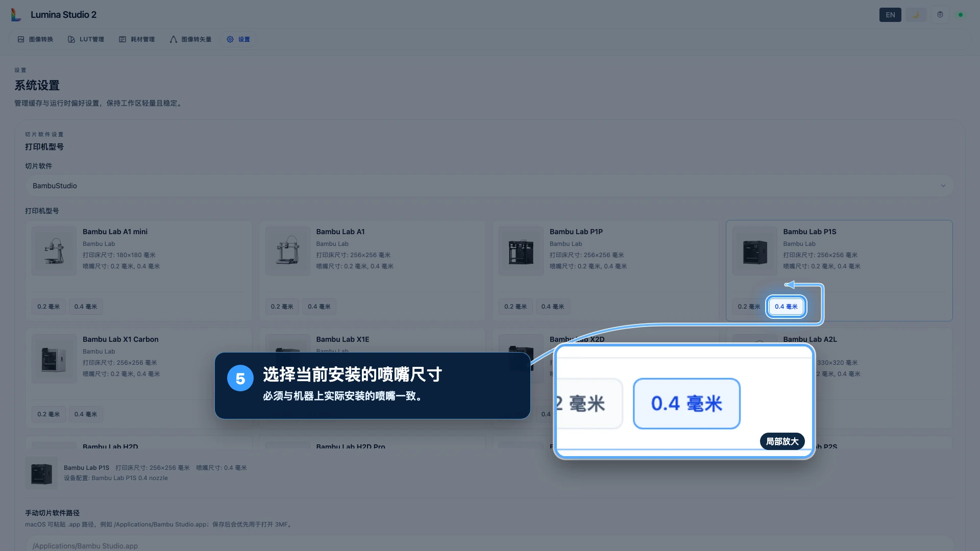Click the image icon beside 图像转换

coord(21,39)
